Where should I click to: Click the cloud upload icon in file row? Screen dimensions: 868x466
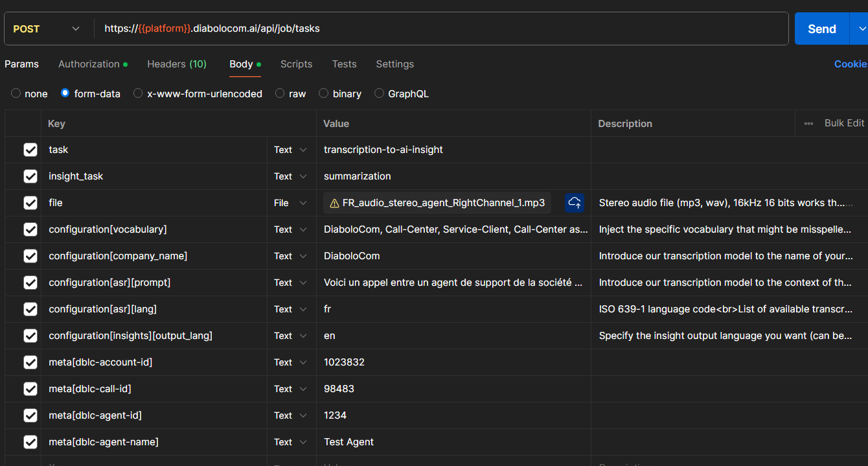[x=574, y=203]
